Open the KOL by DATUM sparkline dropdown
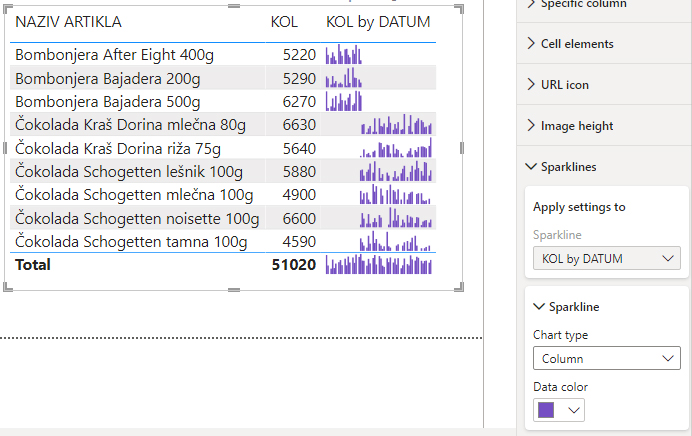 point(606,259)
